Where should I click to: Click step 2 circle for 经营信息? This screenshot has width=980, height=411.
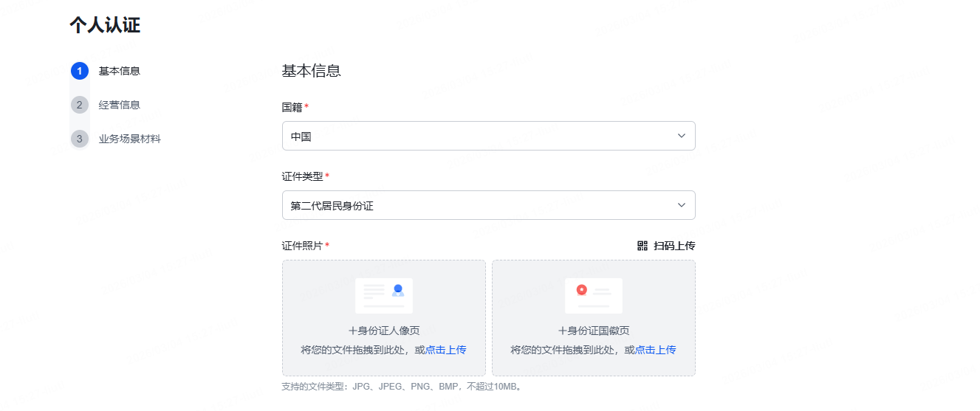click(x=80, y=105)
